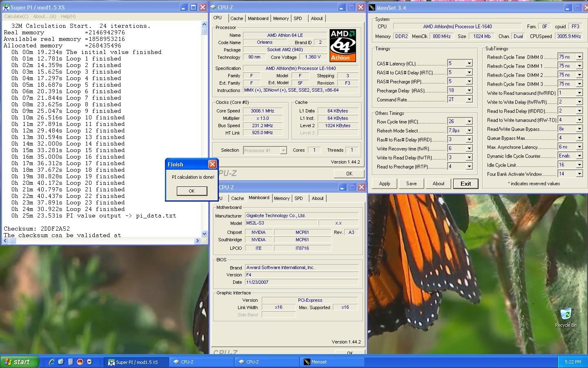Select SPD tab in lower CPU-Z window
The width and height of the screenshot is (588, 368).
click(299, 198)
